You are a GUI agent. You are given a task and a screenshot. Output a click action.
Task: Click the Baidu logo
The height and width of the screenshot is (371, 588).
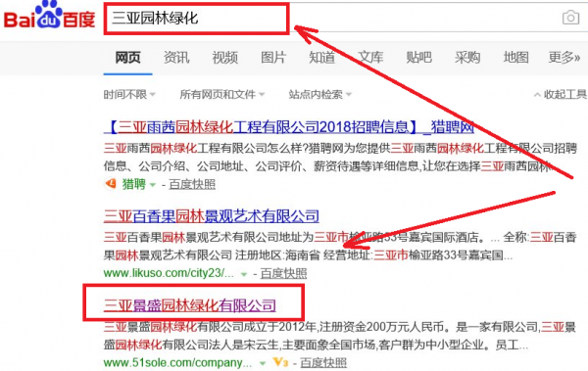pyautogui.click(x=50, y=15)
